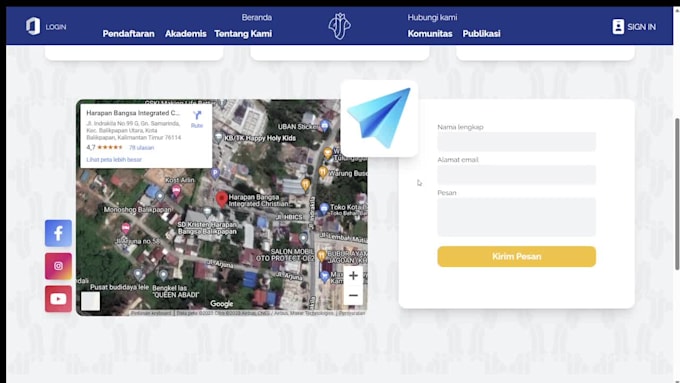This screenshot has width=680, height=383.
Task: Open the YouTube channel icon
Action: click(58, 299)
